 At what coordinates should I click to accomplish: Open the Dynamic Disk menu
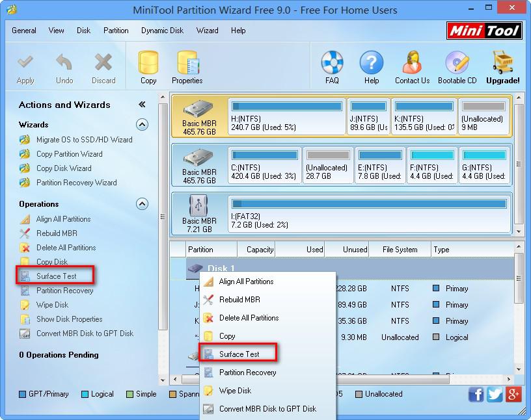coord(162,30)
